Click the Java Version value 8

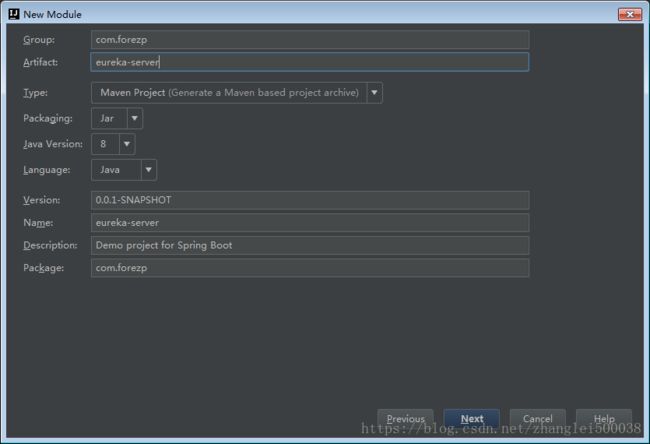103,144
